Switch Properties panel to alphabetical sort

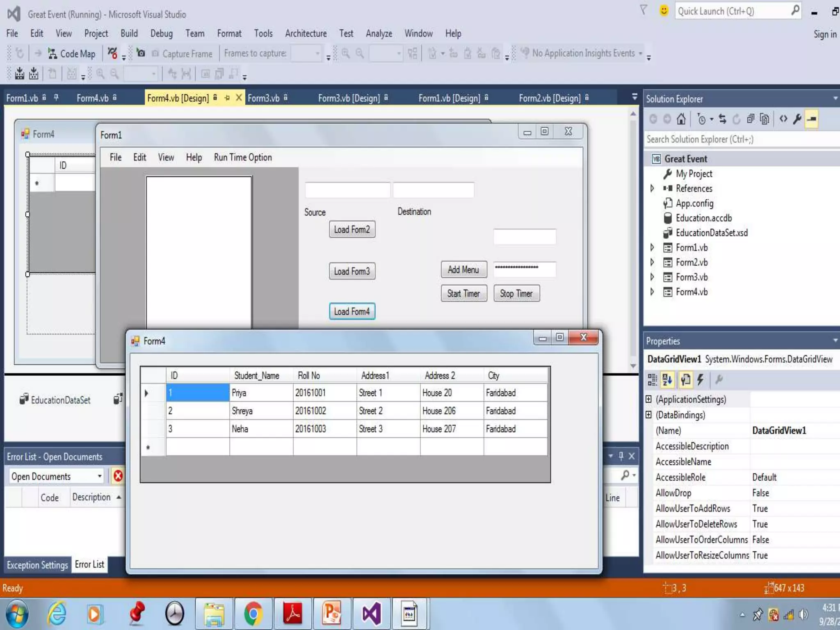[667, 380]
